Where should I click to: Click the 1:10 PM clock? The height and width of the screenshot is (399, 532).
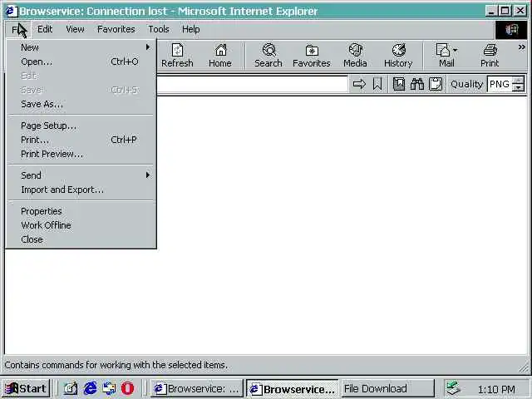coord(496,389)
